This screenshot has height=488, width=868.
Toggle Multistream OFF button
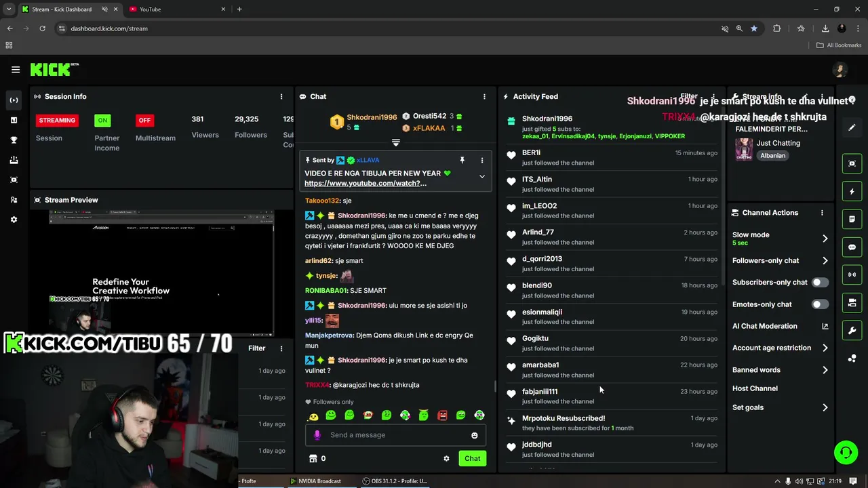click(144, 120)
